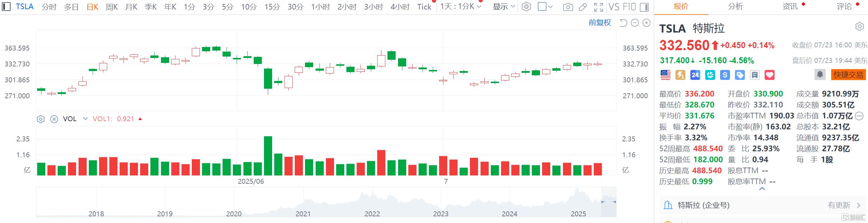The image size is (868, 223).
Task: Select 日K daily candlestick tab
Action: coord(92,7)
